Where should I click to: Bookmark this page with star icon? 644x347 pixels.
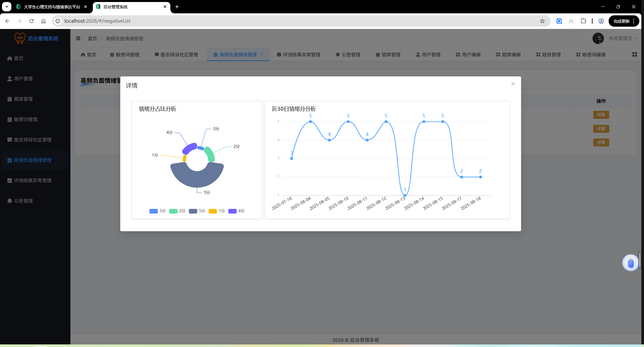[x=542, y=21]
